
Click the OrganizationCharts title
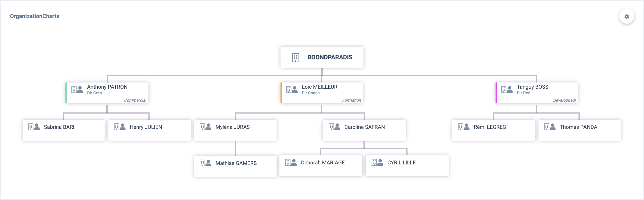(x=34, y=16)
